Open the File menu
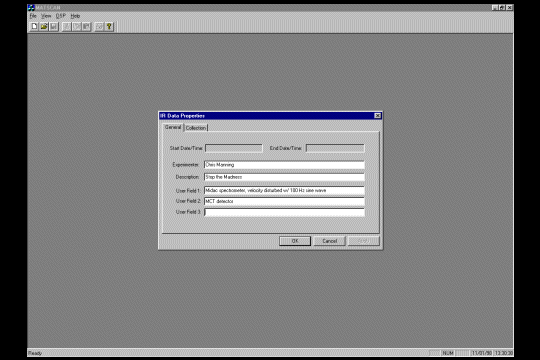Viewport: 540px width, 360px height. 33,16
